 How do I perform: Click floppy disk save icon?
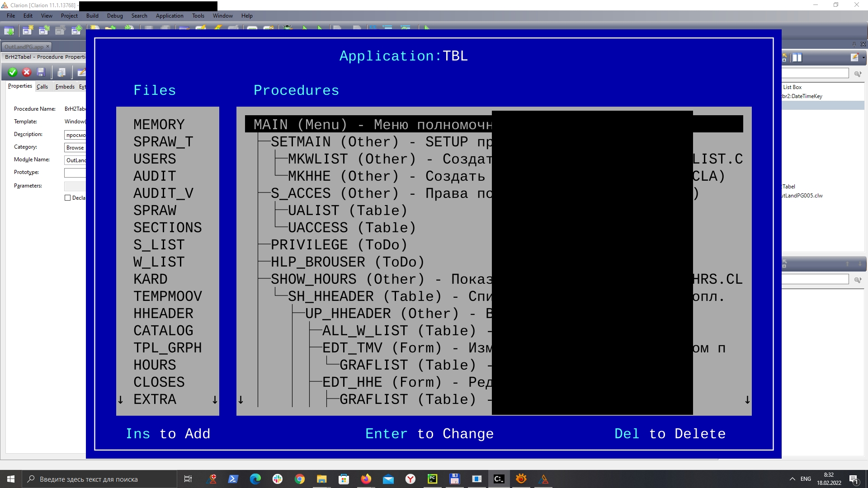pyautogui.click(x=41, y=72)
